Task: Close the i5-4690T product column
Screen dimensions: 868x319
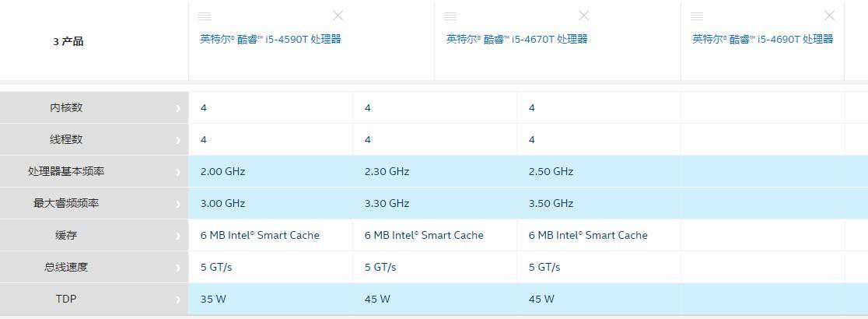Action: (x=829, y=16)
